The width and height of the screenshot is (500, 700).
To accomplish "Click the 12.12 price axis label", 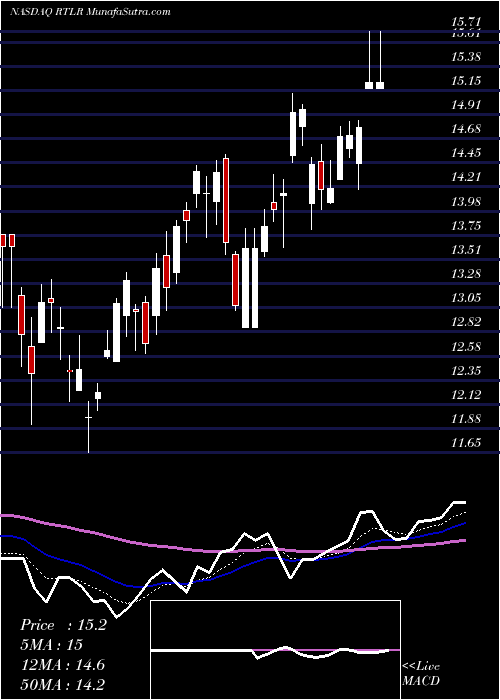I will coord(466,395).
